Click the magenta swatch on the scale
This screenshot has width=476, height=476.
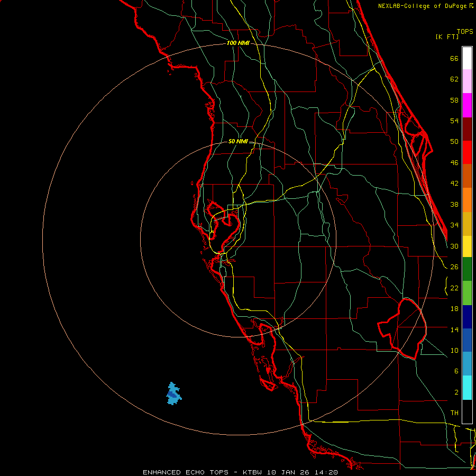click(x=467, y=105)
